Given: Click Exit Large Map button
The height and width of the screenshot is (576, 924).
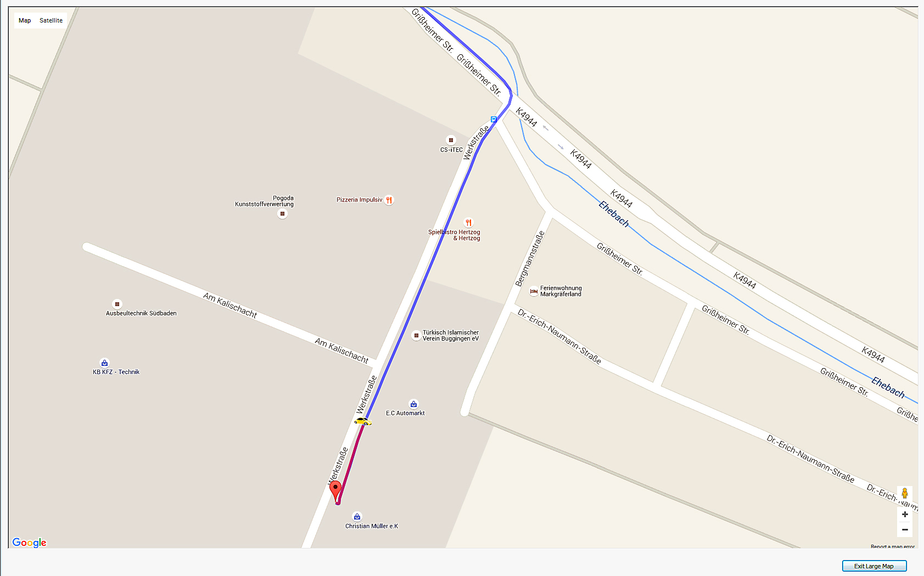Looking at the screenshot, I should coord(874,566).
